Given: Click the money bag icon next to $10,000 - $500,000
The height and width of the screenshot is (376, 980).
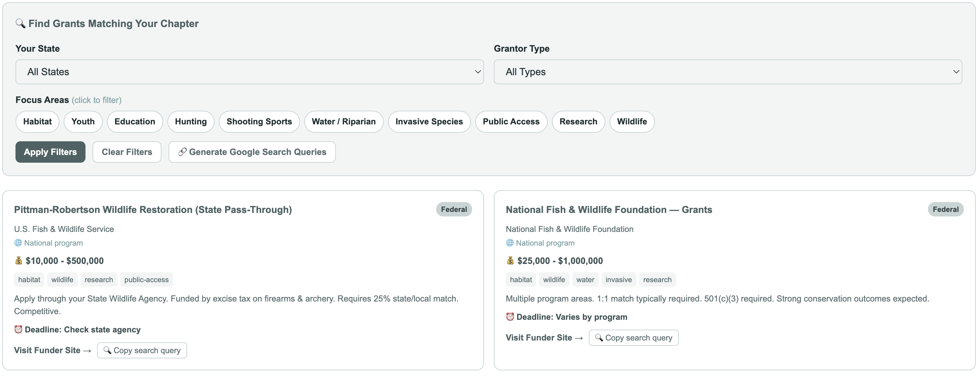Looking at the screenshot, I should click(18, 261).
